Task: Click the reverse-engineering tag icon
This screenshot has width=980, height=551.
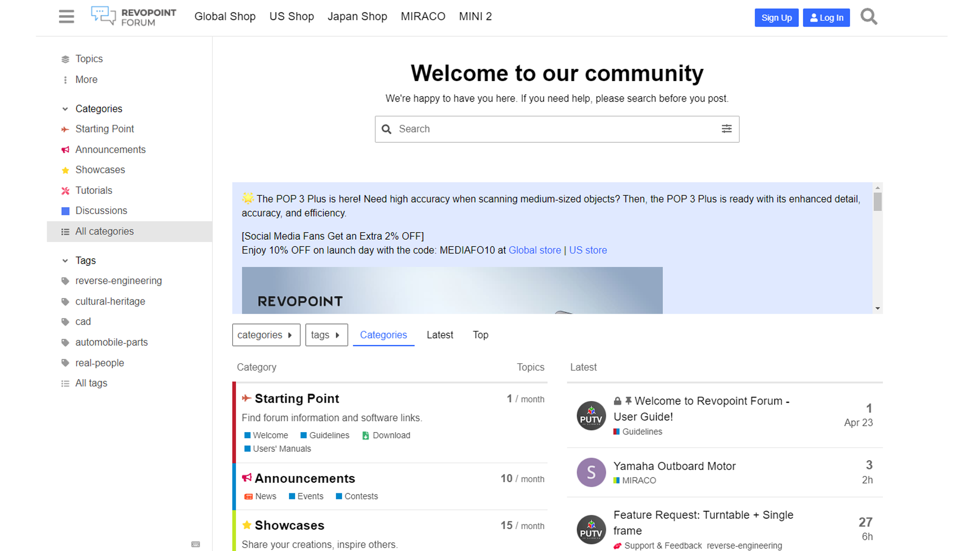Action: tap(65, 281)
